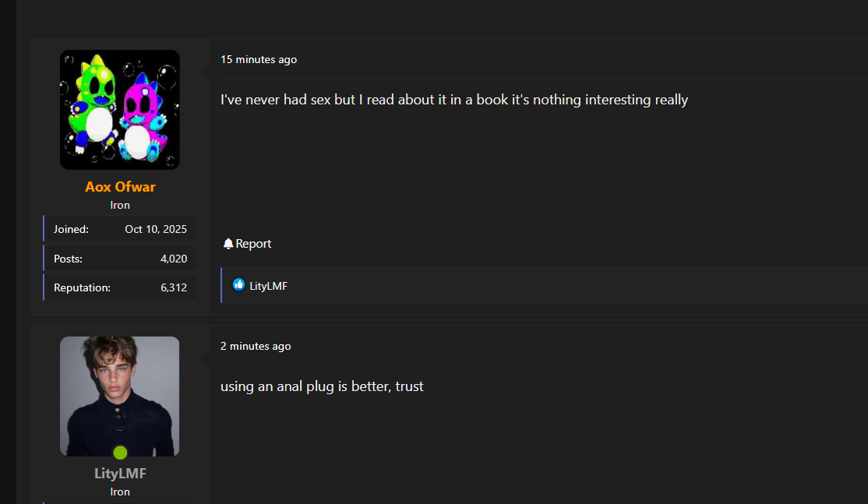This screenshot has height=504, width=868.
Task: Open the Aox Ofwar username link
Action: 120,187
